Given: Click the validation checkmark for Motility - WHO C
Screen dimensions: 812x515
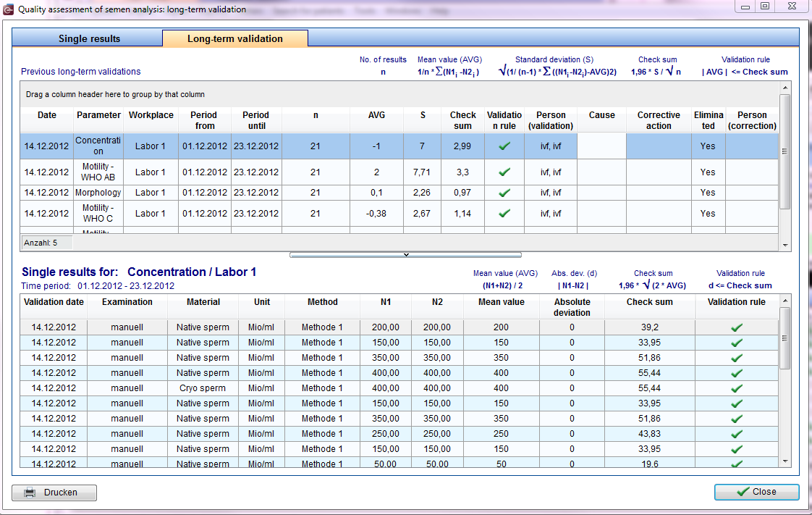Looking at the screenshot, I should click(x=504, y=214).
